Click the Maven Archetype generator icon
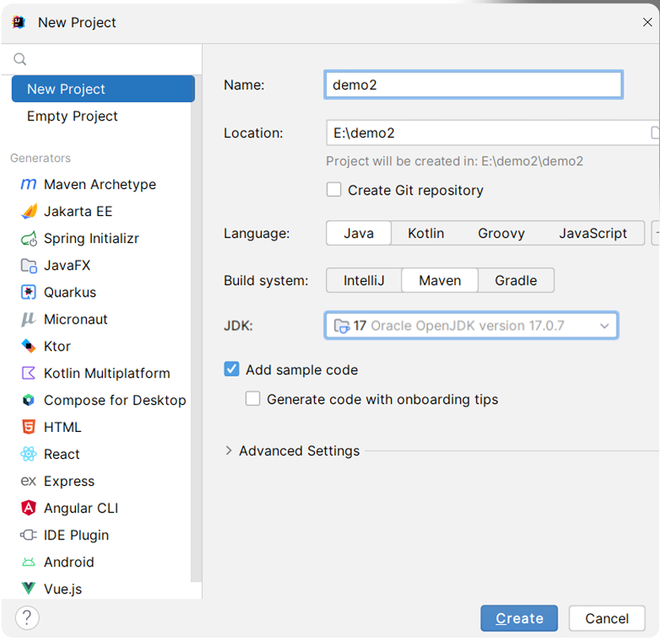 [x=28, y=184]
